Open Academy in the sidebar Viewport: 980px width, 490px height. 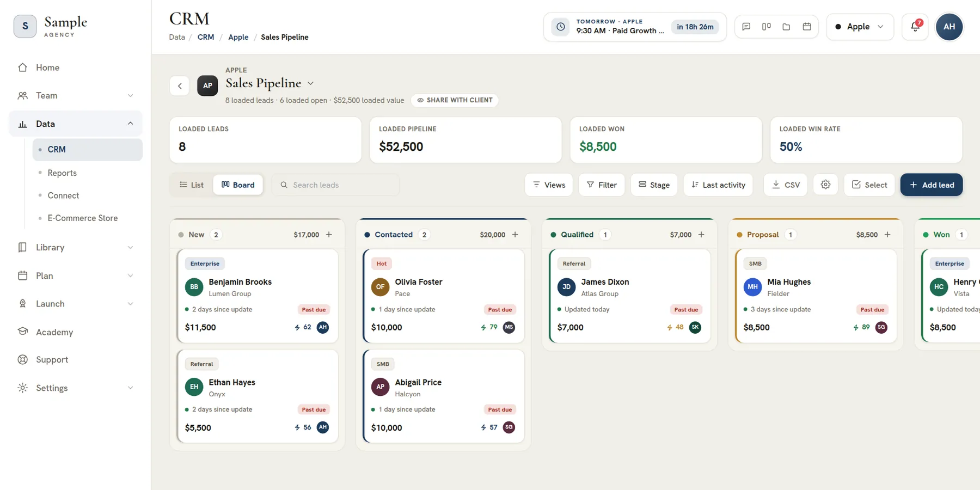(x=76, y=332)
